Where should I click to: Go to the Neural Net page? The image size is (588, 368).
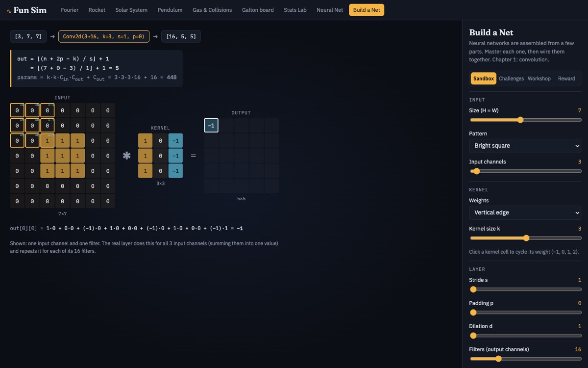(x=330, y=10)
